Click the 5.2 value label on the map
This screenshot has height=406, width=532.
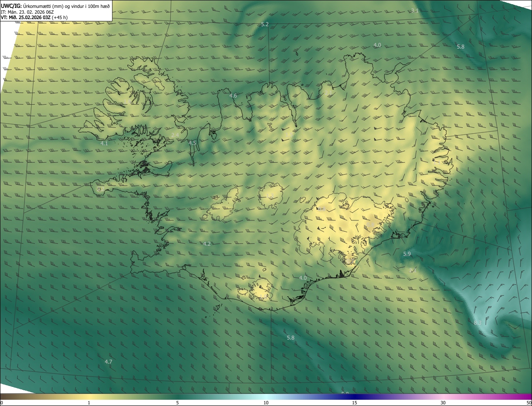(x=265, y=24)
